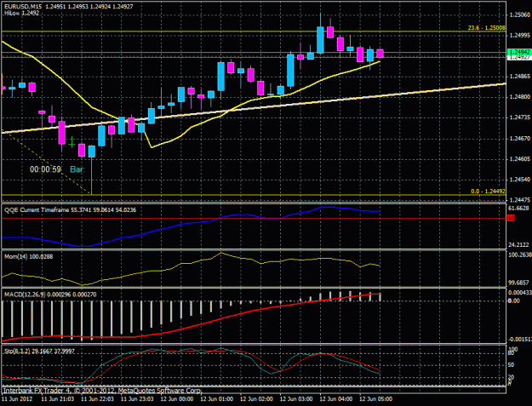Select the 12 Jun 01:00 time label
Image resolution: width=532 pixels, height=406 pixels.
click(x=217, y=399)
